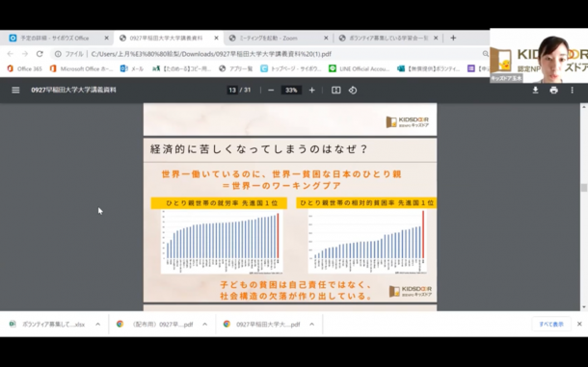588x367 pixels.
Task: Click the vertical scrollbar thumb of the PDF
Action: 583,188
